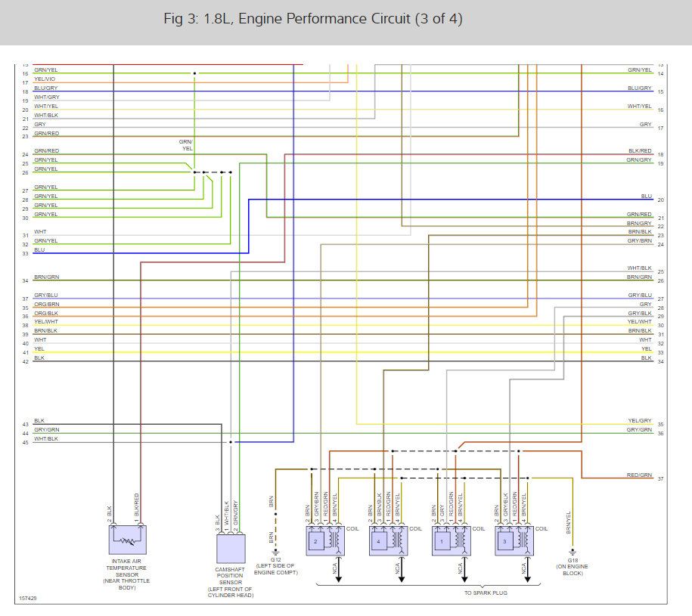Click the 'GRN/YEL' label at left pin 32

pyautogui.click(x=46, y=241)
